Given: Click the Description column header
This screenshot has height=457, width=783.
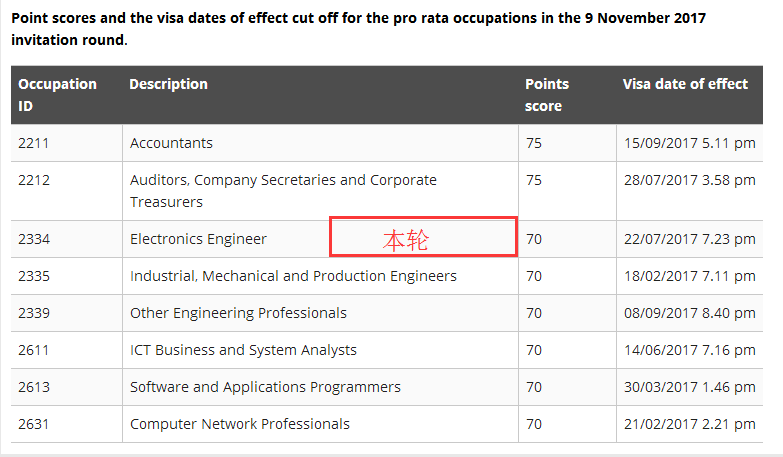Looking at the screenshot, I should coord(168,84).
